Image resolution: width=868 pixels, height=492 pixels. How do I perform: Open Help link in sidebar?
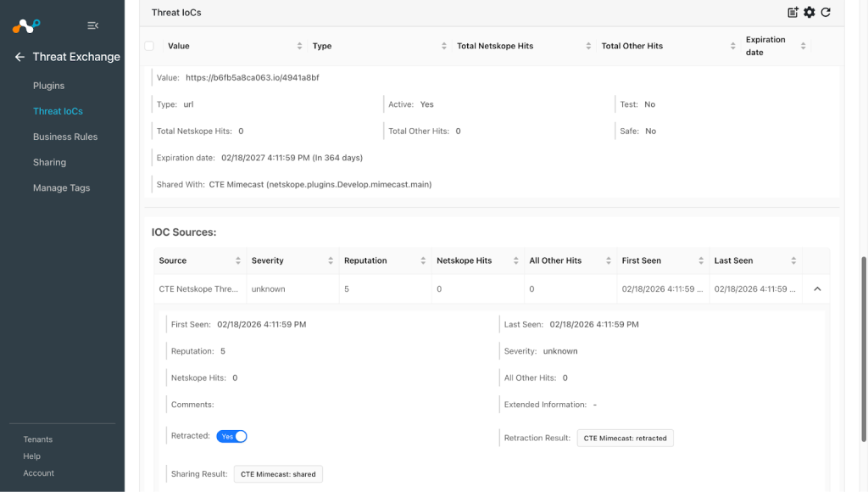point(31,456)
